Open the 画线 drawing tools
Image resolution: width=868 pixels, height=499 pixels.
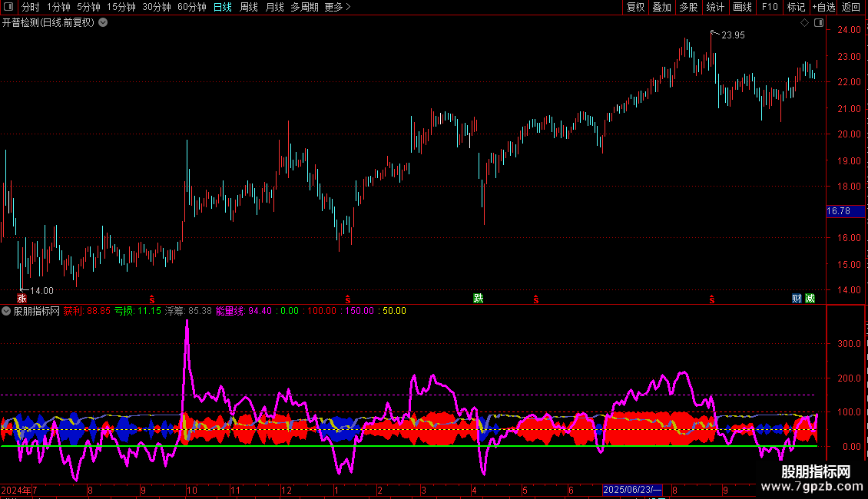[x=742, y=7]
